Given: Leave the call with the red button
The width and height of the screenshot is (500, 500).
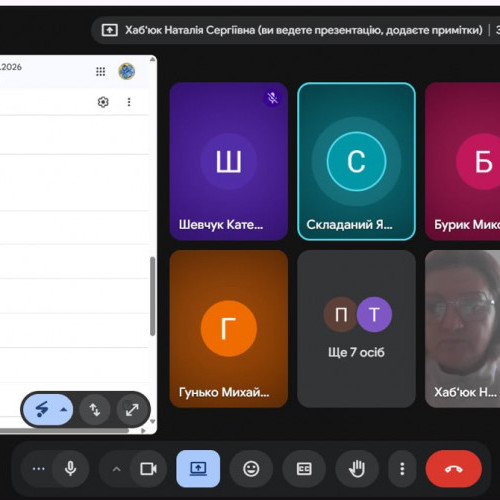Looking at the screenshot, I should (x=454, y=469).
